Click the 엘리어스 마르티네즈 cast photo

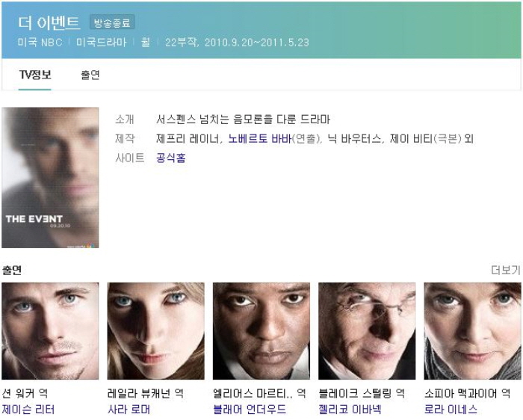point(261,331)
